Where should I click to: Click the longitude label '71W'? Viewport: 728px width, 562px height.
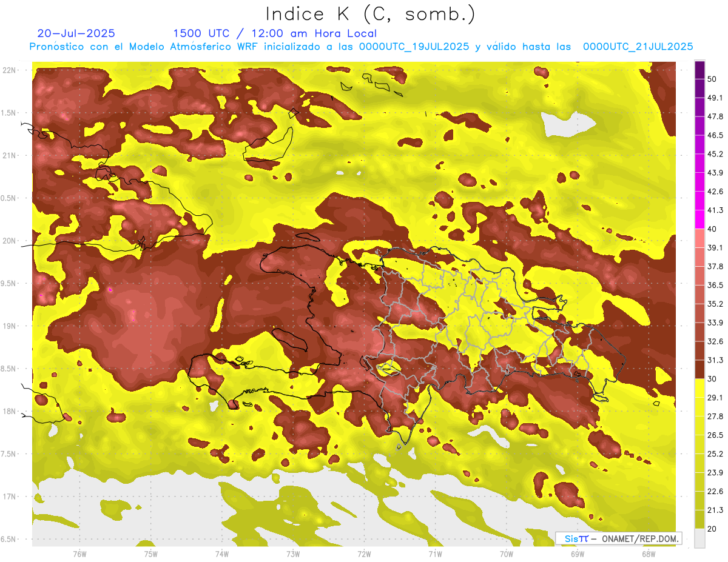(435, 554)
